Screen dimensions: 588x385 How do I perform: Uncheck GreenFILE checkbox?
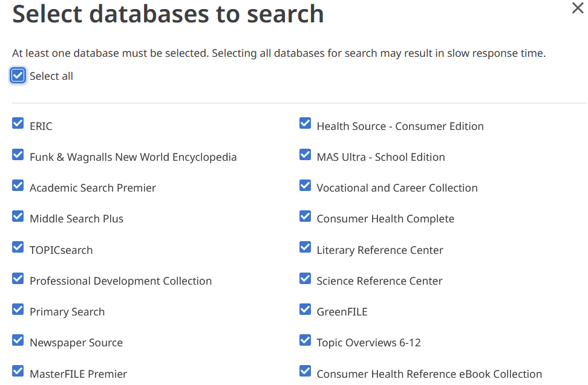(x=305, y=309)
